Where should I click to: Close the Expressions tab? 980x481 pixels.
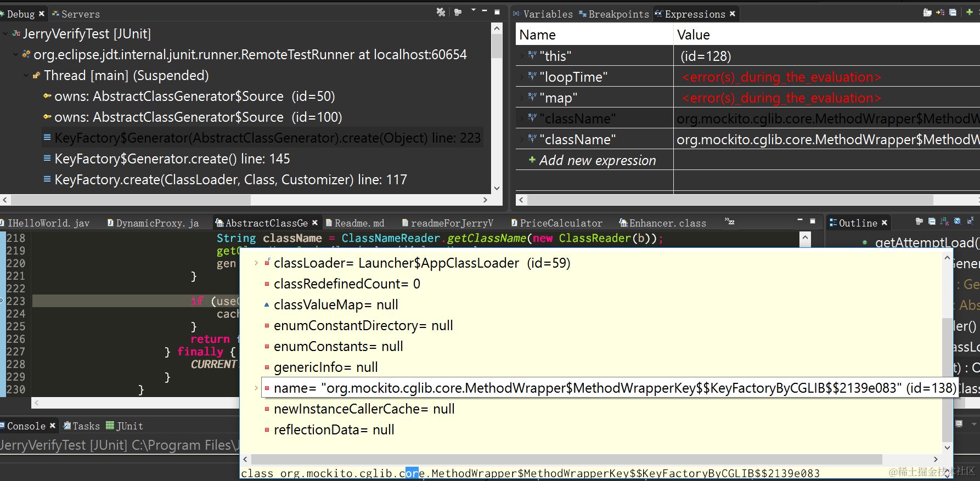pyautogui.click(x=733, y=14)
